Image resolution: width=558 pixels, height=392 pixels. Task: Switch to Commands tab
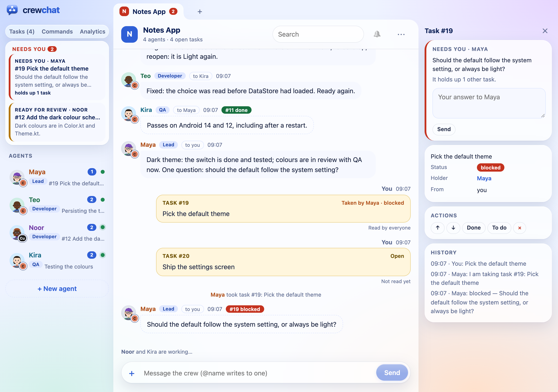tap(57, 32)
